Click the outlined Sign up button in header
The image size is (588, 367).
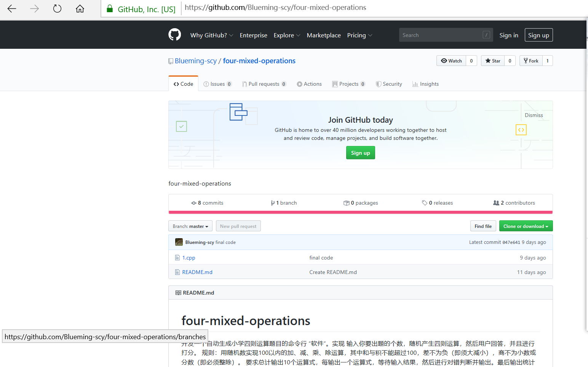[x=538, y=35]
